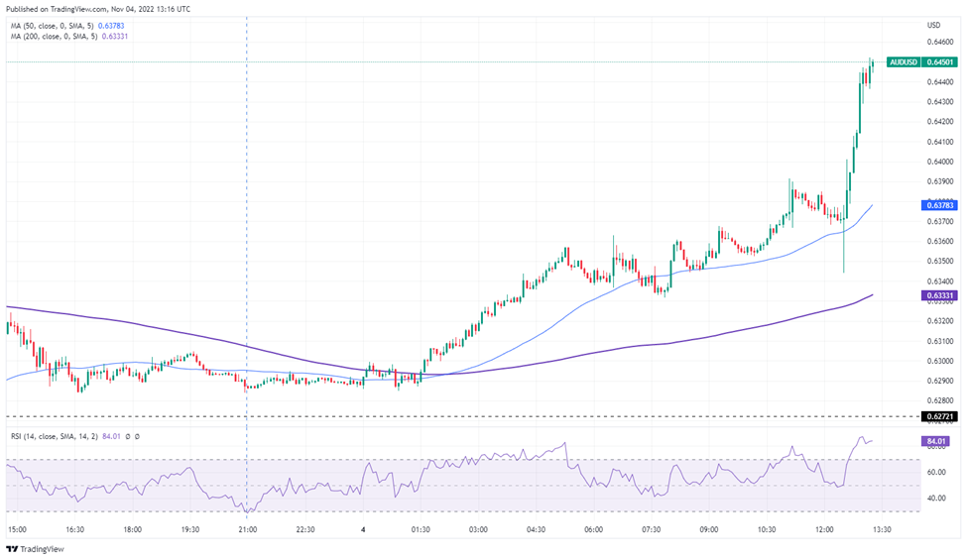Click the purple 0.63331 MA price tag
Viewport: 967px width, 560px height.
(x=940, y=294)
